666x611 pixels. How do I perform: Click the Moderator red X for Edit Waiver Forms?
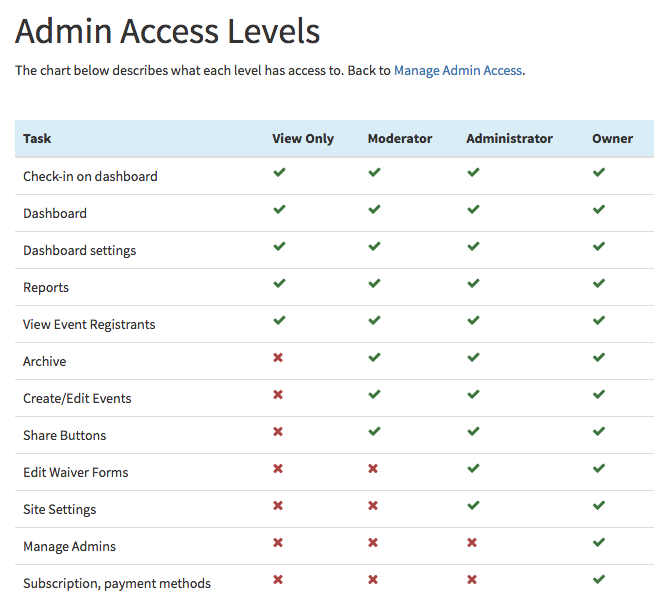coord(373,468)
